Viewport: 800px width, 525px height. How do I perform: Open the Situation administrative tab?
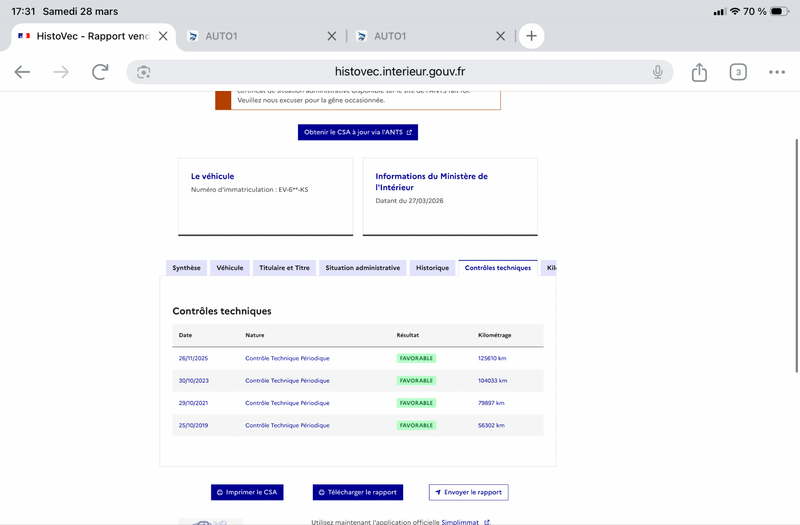[363, 268]
